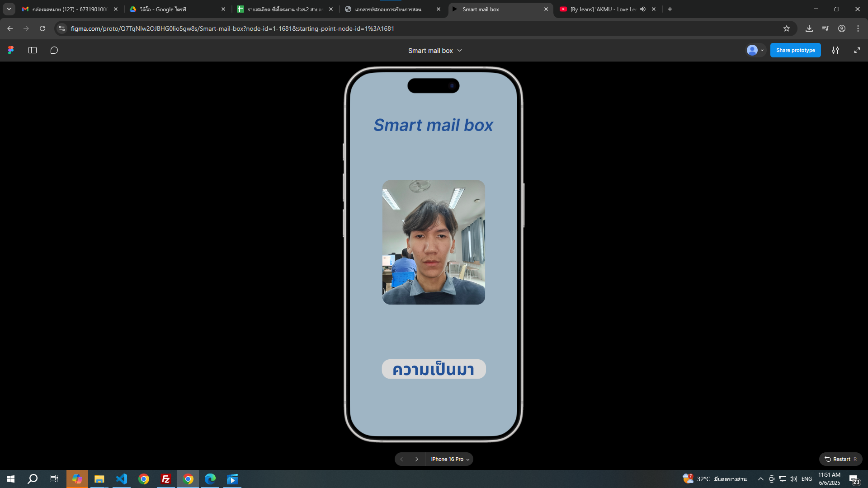This screenshot has width=868, height=488.
Task: Open the comments bubble icon
Action: (x=54, y=50)
